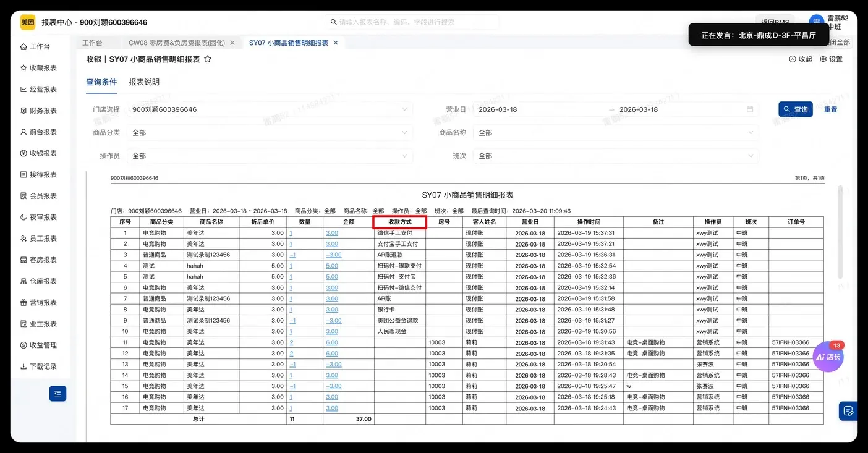Image resolution: width=868 pixels, height=453 pixels.
Task: Open the customer service chat icon
Action: coord(848,410)
